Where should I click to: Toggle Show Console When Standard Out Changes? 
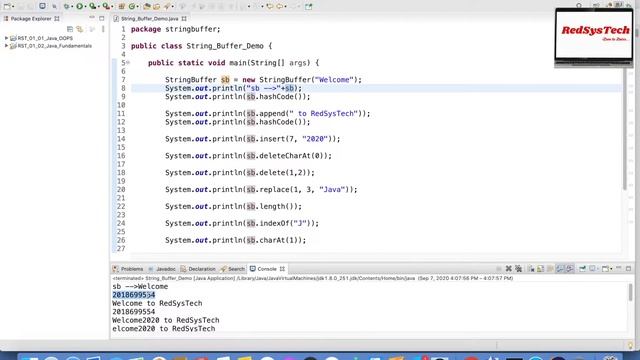(560, 269)
